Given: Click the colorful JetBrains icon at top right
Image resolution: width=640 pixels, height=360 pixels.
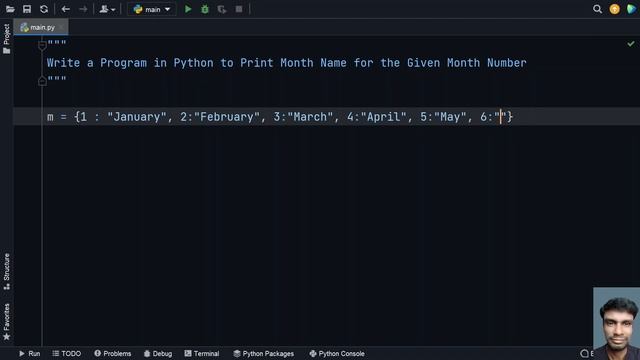Looking at the screenshot, I should [631, 9].
